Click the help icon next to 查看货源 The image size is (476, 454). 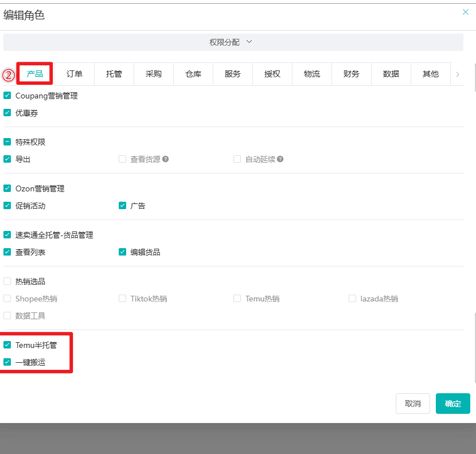point(165,159)
